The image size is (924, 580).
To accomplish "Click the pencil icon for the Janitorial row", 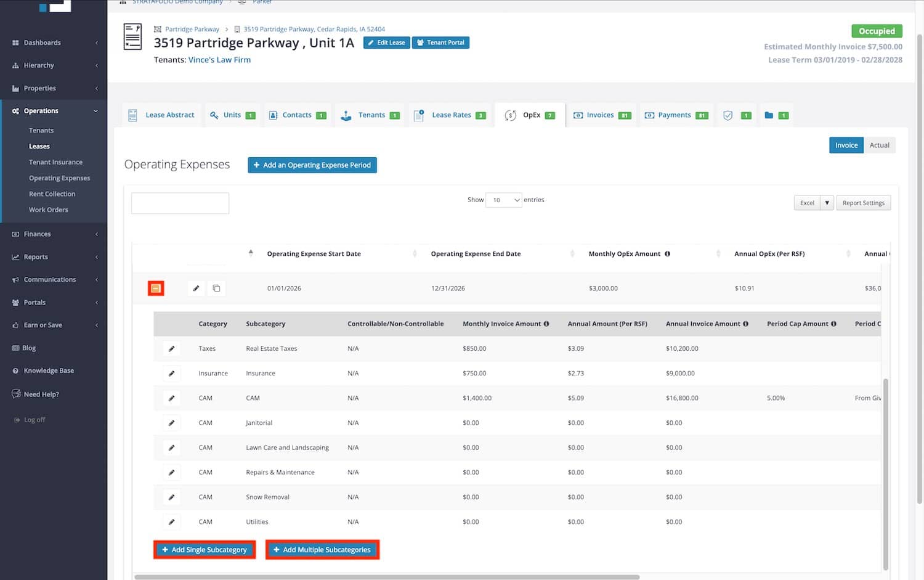I will click(171, 423).
